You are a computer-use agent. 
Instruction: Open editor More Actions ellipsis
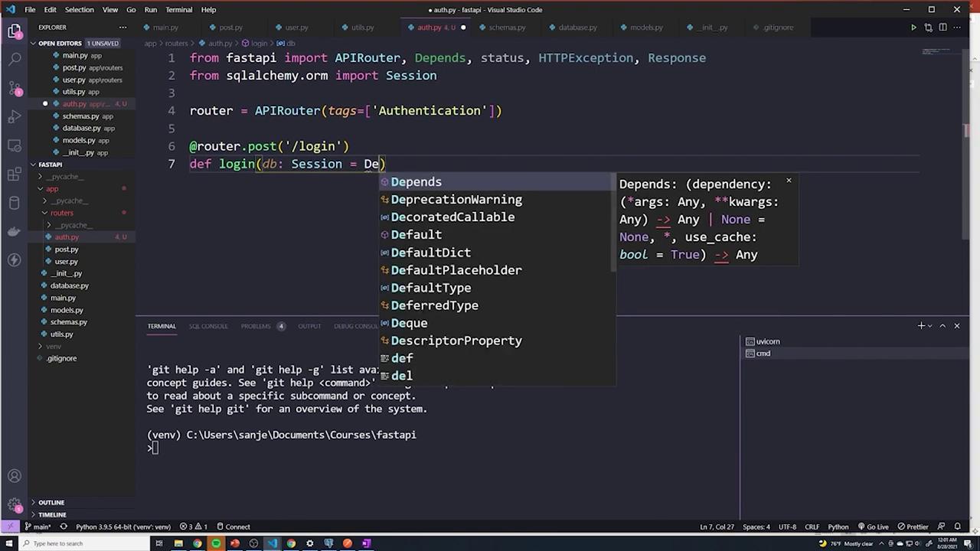click(957, 28)
